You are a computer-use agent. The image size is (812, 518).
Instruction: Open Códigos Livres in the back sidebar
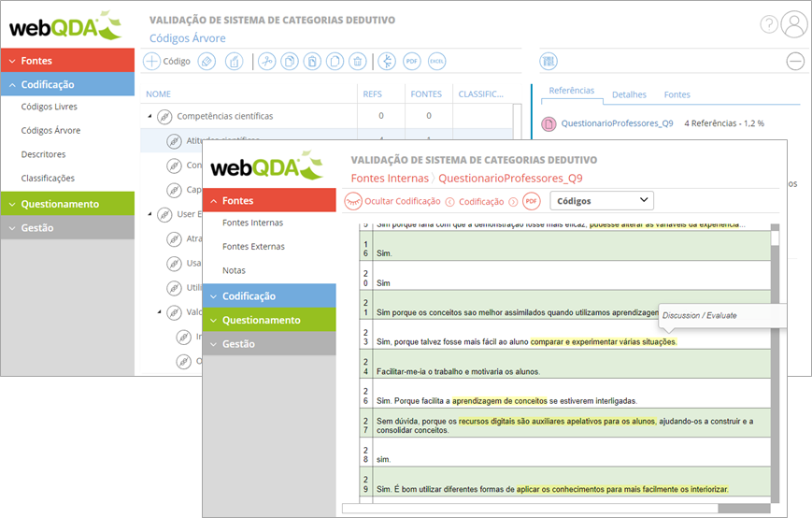tap(50, 107)
